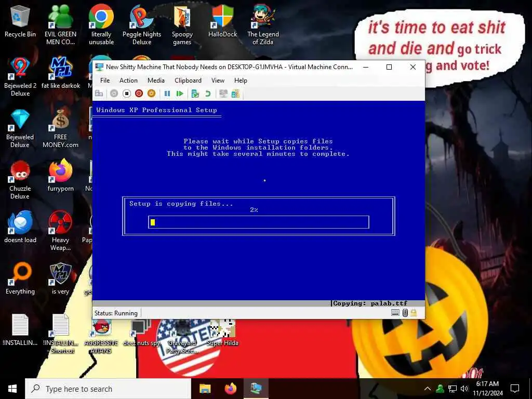The width and height of the screenshot is (532, 399).
Task: Select The Legend of Zilda shortcut
Action: click(x=263, y=25)
